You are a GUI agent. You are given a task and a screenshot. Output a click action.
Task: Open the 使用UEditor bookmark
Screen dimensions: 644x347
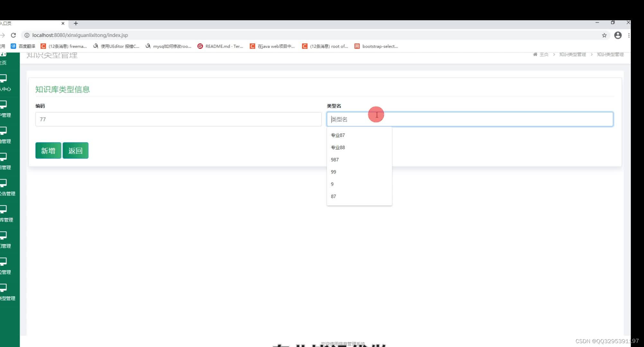116,46
